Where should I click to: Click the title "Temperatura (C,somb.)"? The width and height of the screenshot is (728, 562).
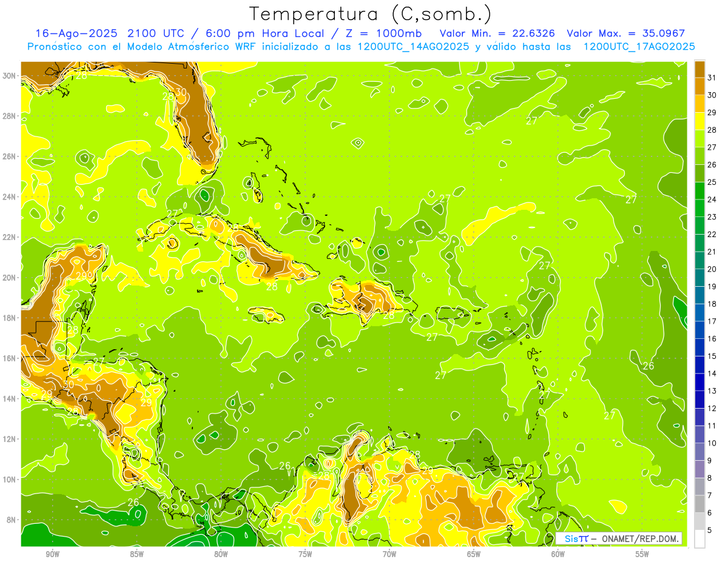click(x=371, y=14)
